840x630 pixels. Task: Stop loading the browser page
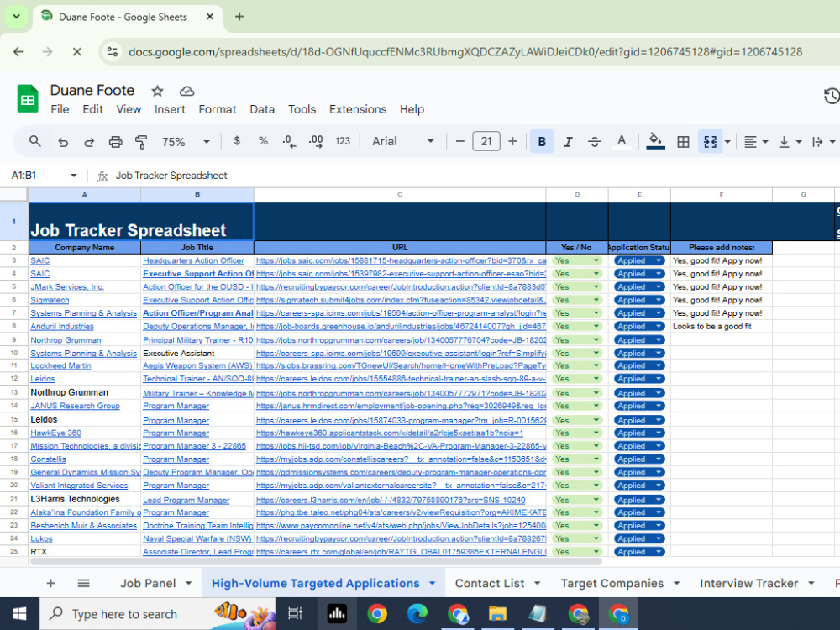[x=76, y=51]
